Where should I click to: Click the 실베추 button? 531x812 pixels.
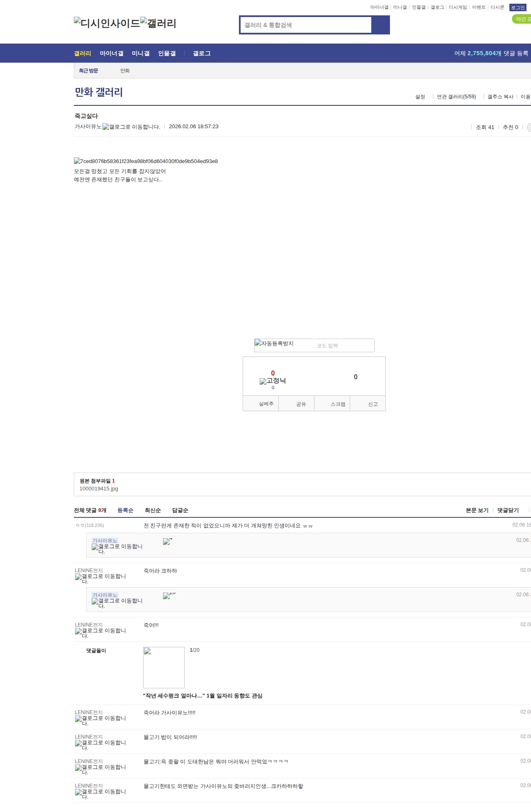[261, 404]
